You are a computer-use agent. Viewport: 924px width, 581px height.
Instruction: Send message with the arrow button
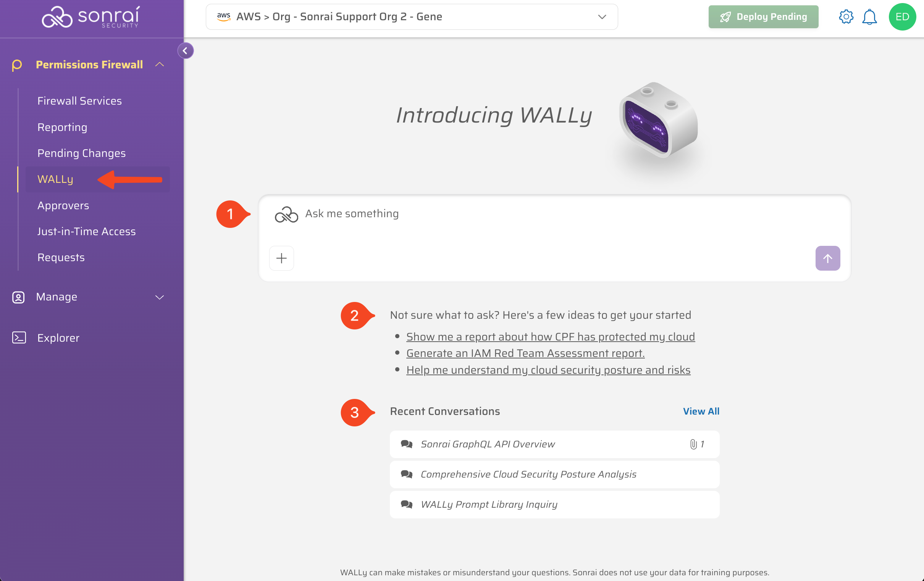tap(827, 258)
